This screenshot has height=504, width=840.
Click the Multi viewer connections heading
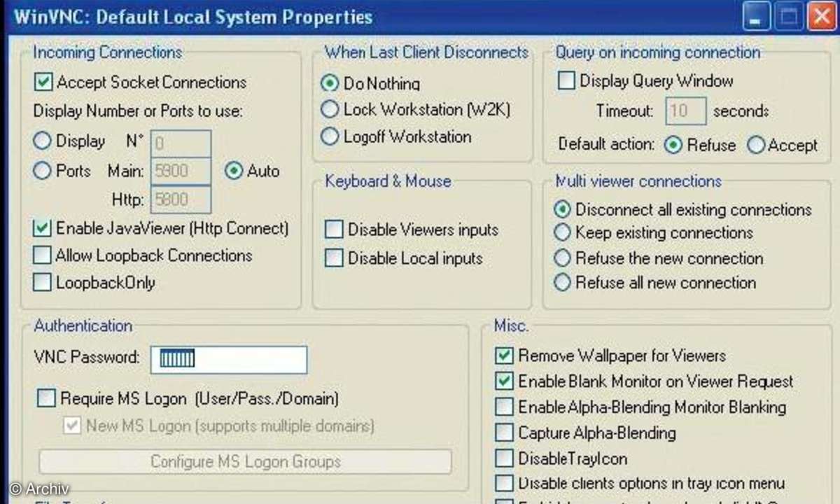638,181
